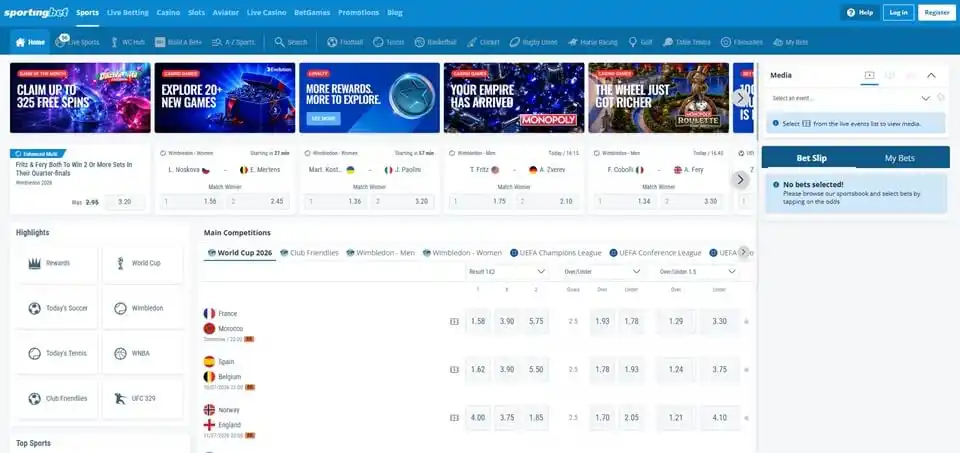Go to Tennis in sports bar
960x453 pixels.
pyautogui.click(x=389, y=42)
